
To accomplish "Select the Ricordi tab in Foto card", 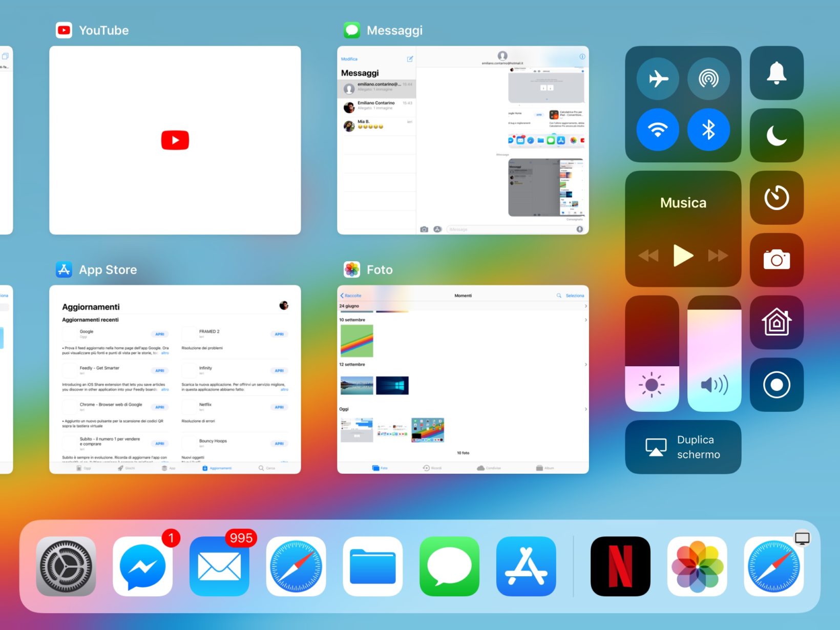I will point(432,468).
